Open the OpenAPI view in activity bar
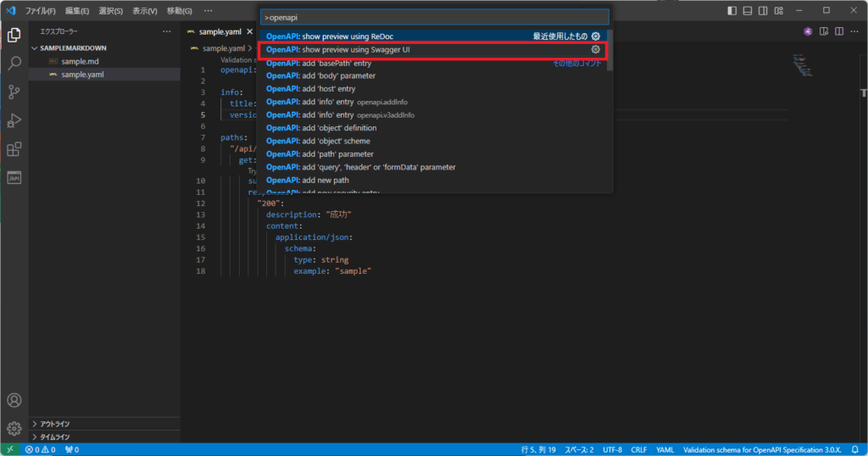This screenshot has width=868, height=456. click(x=14, y=178)
